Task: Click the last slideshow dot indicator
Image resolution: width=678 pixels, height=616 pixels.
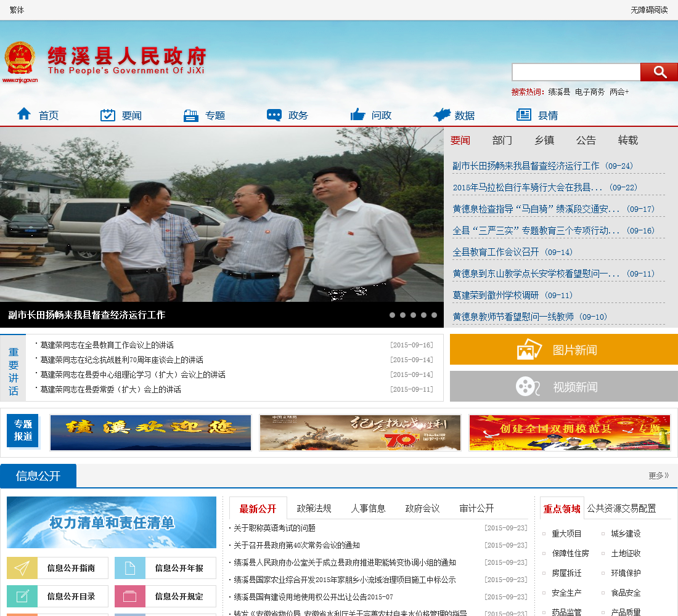Action: tap(434, 315)
